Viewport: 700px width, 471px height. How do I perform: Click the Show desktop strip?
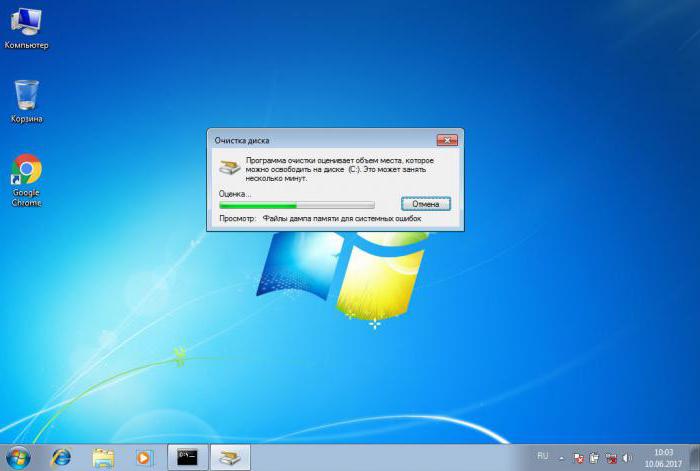(696, 458)
